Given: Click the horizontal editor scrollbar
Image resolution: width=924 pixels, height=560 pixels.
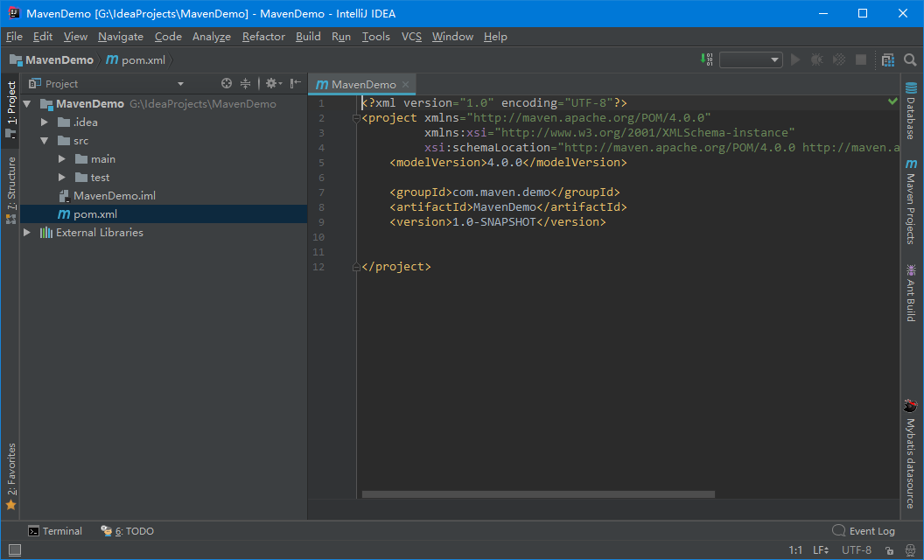Looking at the screenshot, I should click(538, 494).
